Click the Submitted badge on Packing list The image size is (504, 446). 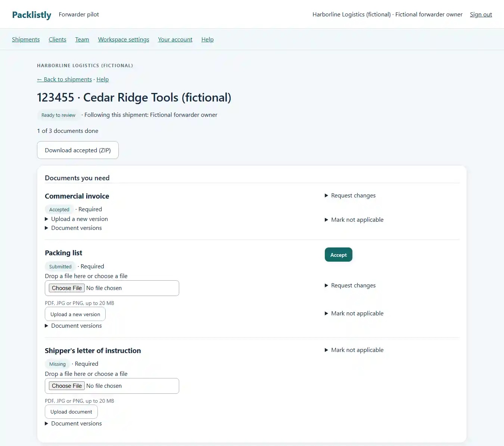(x=60, y=266)
